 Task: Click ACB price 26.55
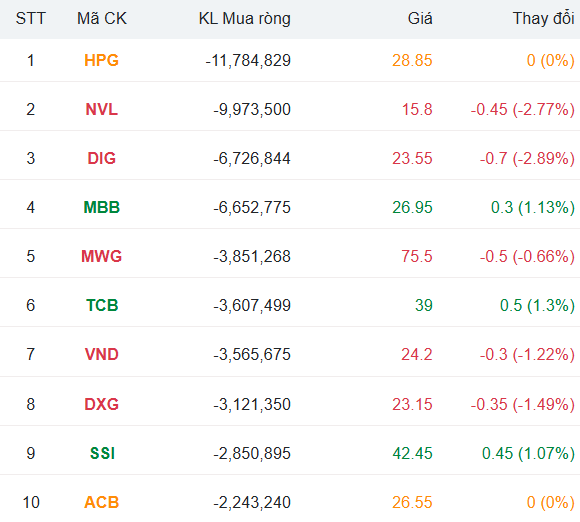412,502
